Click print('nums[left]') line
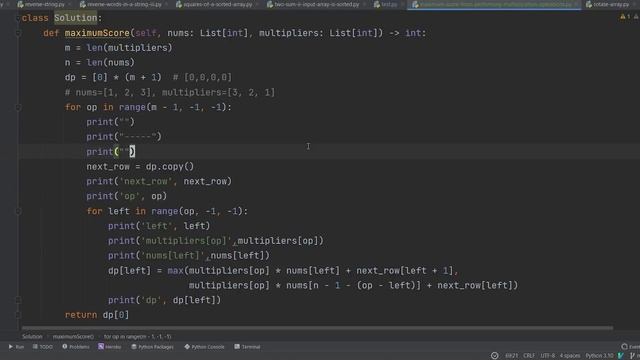 pyautogui.click(x=189, y=256)
